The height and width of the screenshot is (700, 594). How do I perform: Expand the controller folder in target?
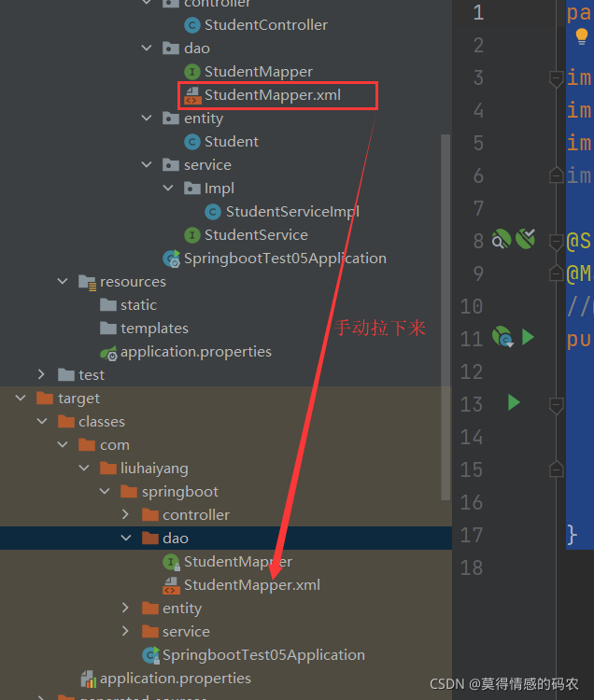125,514
